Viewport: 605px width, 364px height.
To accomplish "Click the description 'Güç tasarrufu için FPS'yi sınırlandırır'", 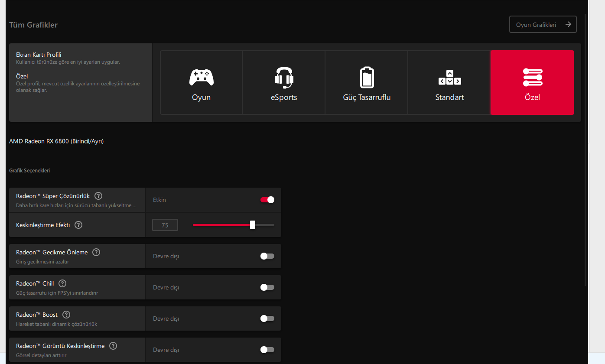I will 57,293.
